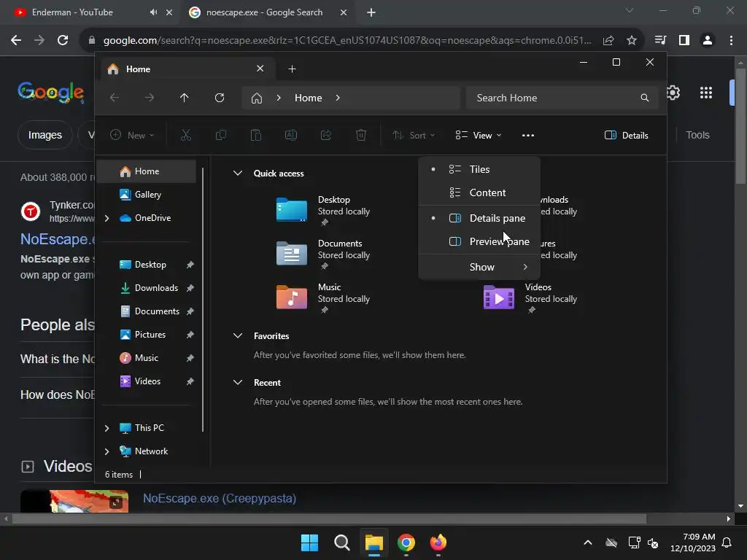Image resolution: width=747 pixels, height=560 pixels.
Task: Click the Chrome address bar URL
Action: [347, 41]
